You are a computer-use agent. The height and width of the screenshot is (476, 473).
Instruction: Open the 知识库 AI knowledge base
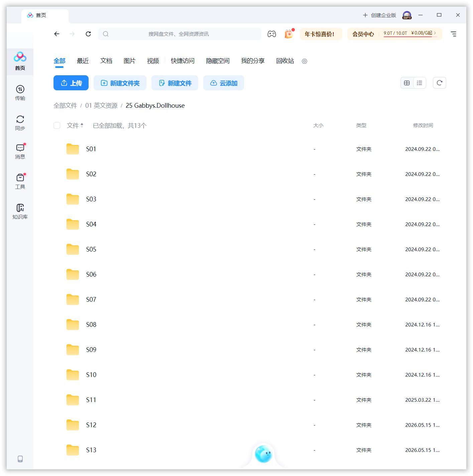[x=20, y=211]
